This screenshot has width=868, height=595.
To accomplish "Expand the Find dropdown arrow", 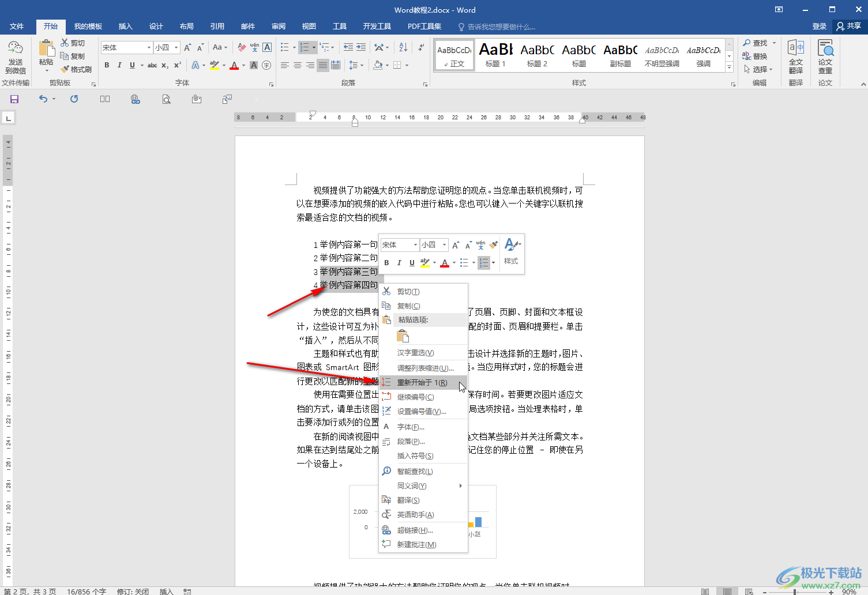I will (x=774, y=43).
